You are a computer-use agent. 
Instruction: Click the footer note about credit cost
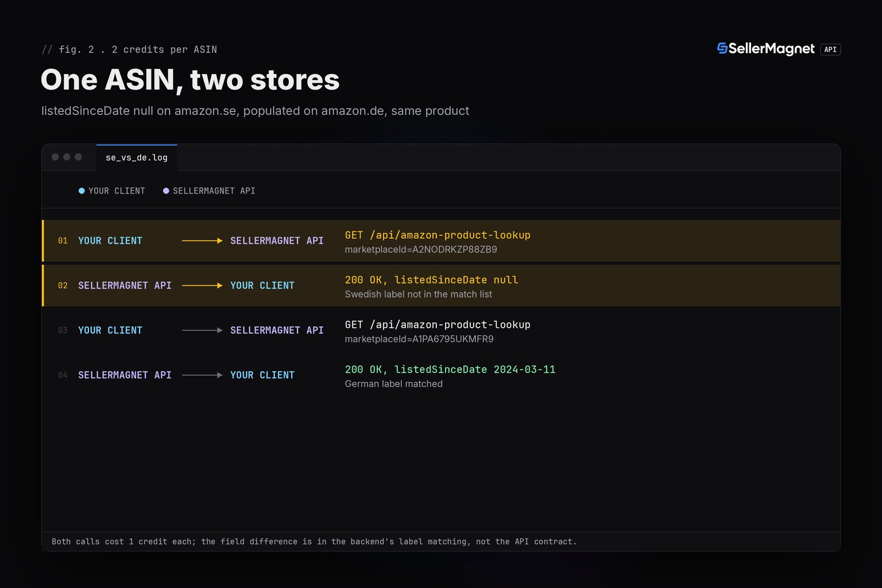(314, 541)
